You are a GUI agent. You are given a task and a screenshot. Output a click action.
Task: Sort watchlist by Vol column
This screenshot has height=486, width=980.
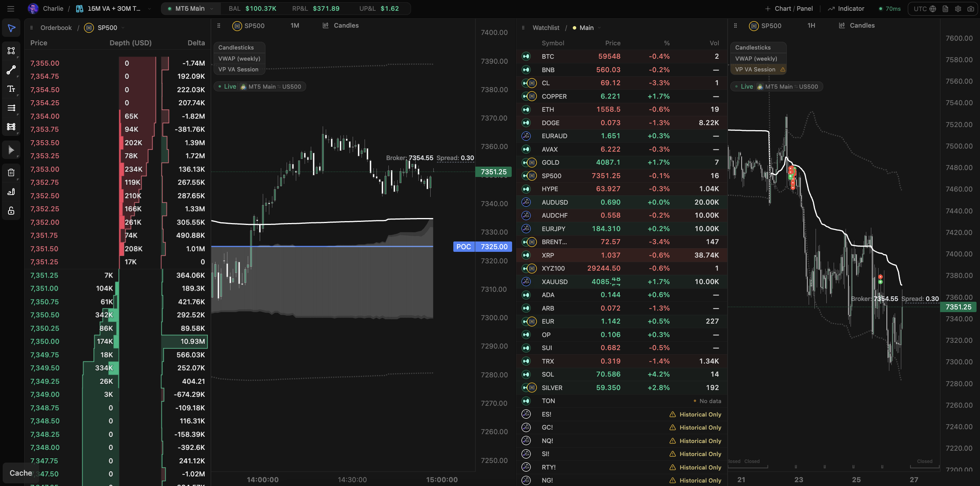[x=714, y=43]
